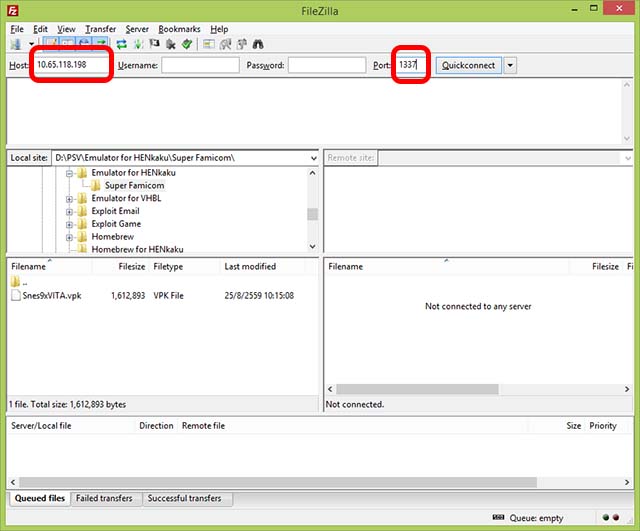This screenshot has width=640, height=531.
Task: Select the Snes9xVITA.vpk file
Action: (x=52, y=295)
